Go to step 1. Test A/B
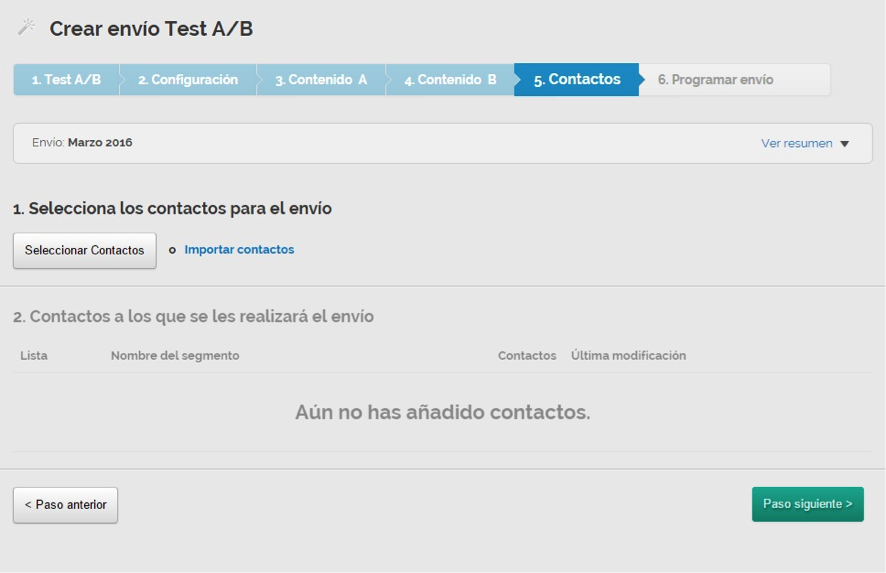This screenshot has height=573, width=886. coord(66,80)
